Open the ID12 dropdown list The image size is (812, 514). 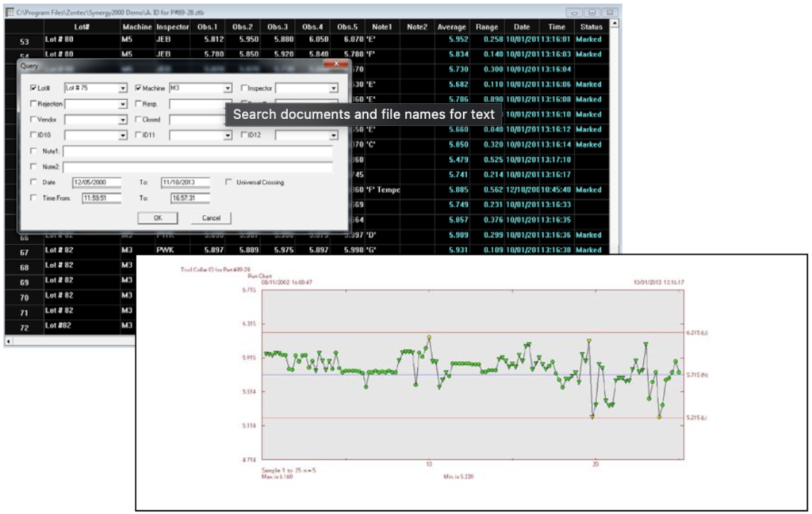pos(334,135)
